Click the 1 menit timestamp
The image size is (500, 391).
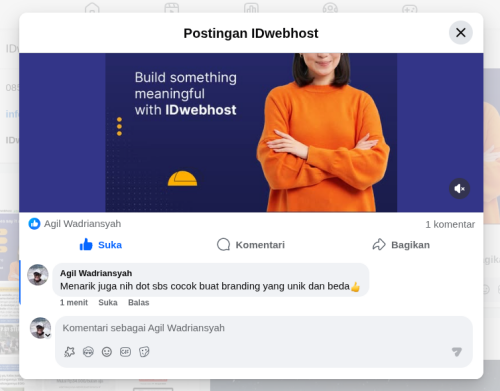click(x=74, y=302)
